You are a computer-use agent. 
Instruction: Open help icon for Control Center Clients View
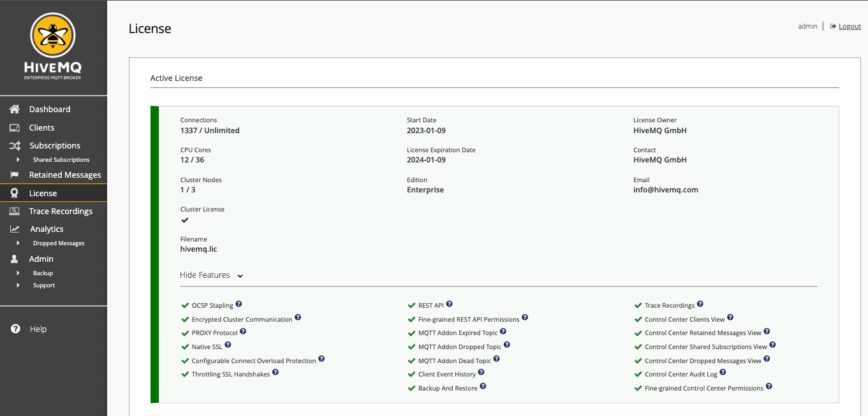click(x=730, y=318)
